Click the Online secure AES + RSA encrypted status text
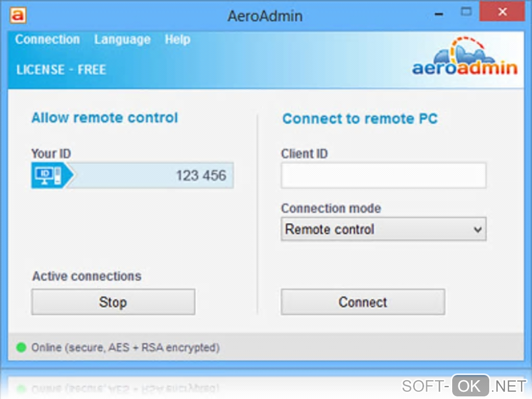This screenshot has height=399, width=532. tap(126, 347)
